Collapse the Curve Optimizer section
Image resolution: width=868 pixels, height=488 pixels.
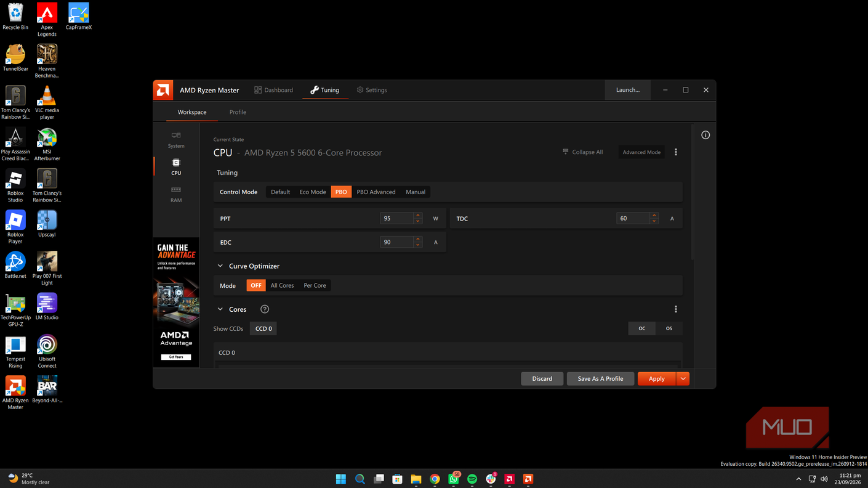[220, 266]
